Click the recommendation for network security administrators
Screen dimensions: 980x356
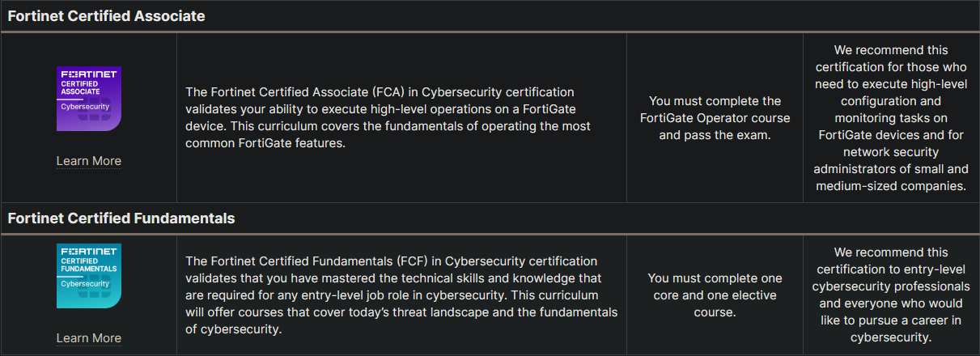tap(891, 118)
